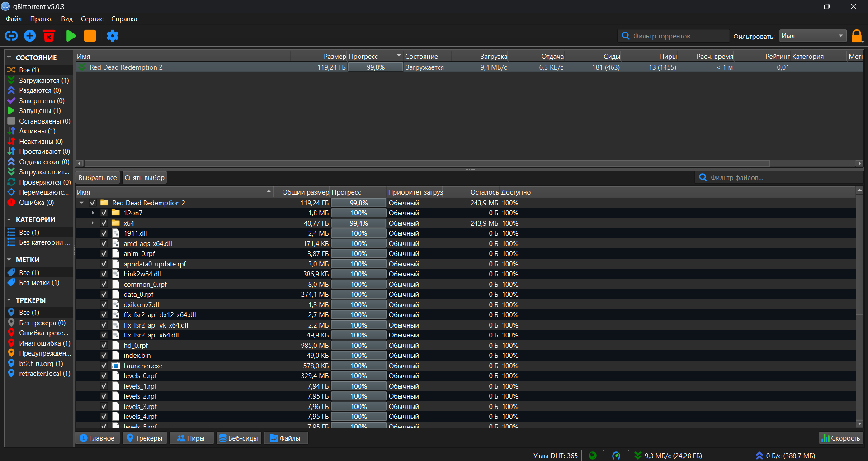Click the alternative speed limits gauge icon
The height and width of the screenshot is (461, 868).
[x=616, y=456]
